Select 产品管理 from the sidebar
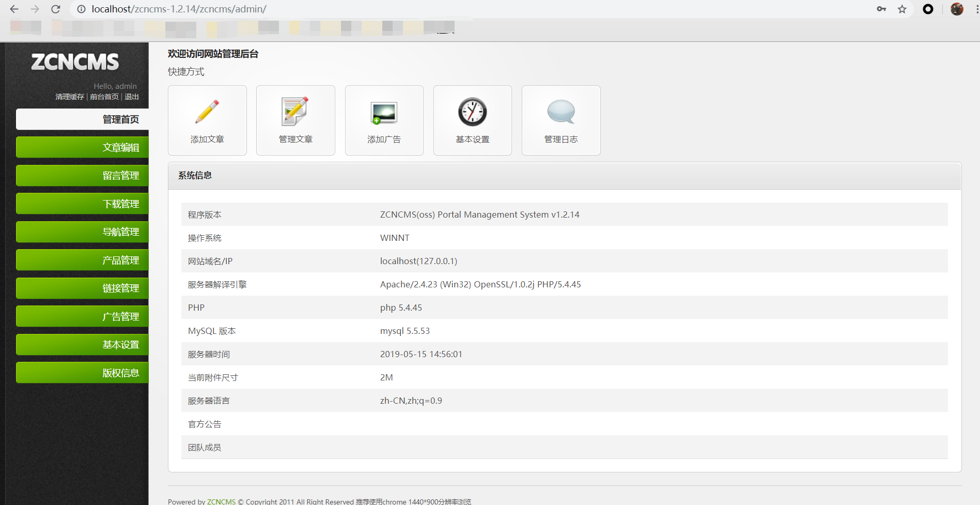Screen dimensions: 980x505 [83, 260]
